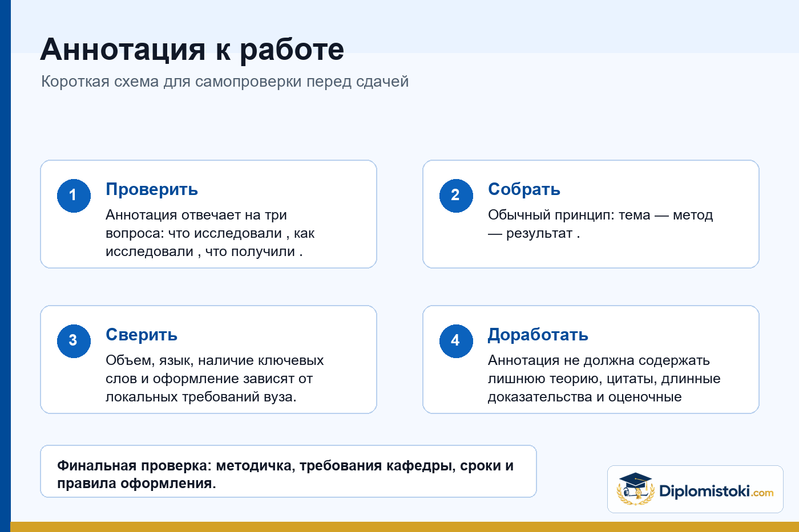This screenshot has height=532, width=799.
Task: Click text 'исследовали , что получили .'
Action: [204, 251]
